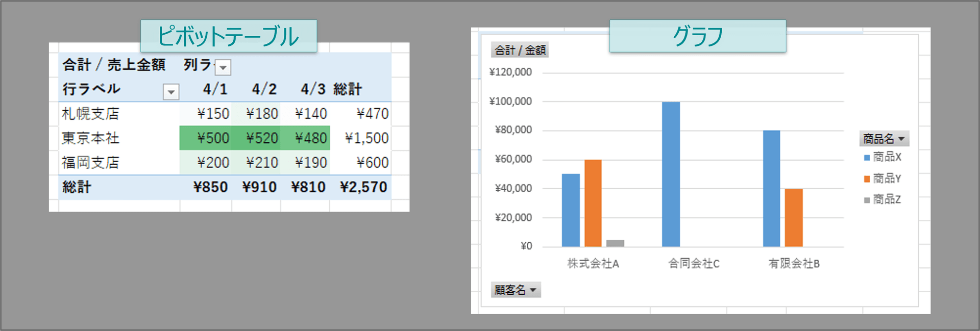
Task: Click the ¥100,000 axis value
Action: point(510,101)
